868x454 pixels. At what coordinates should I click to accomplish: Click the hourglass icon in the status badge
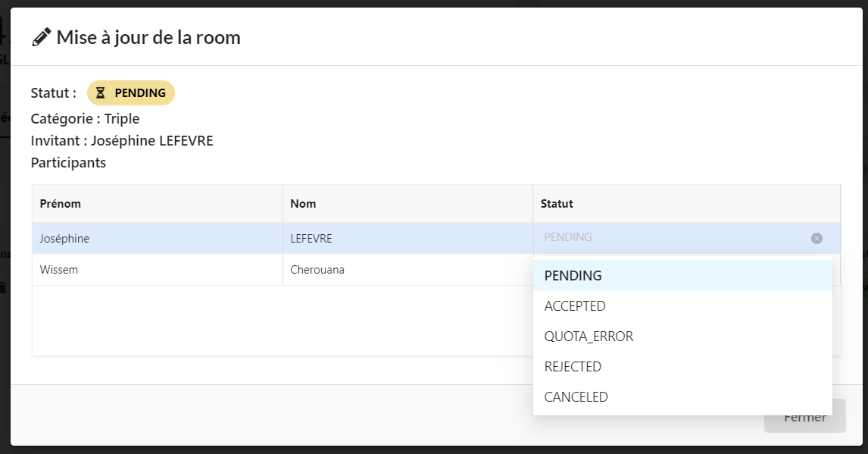tap(101, 93)
